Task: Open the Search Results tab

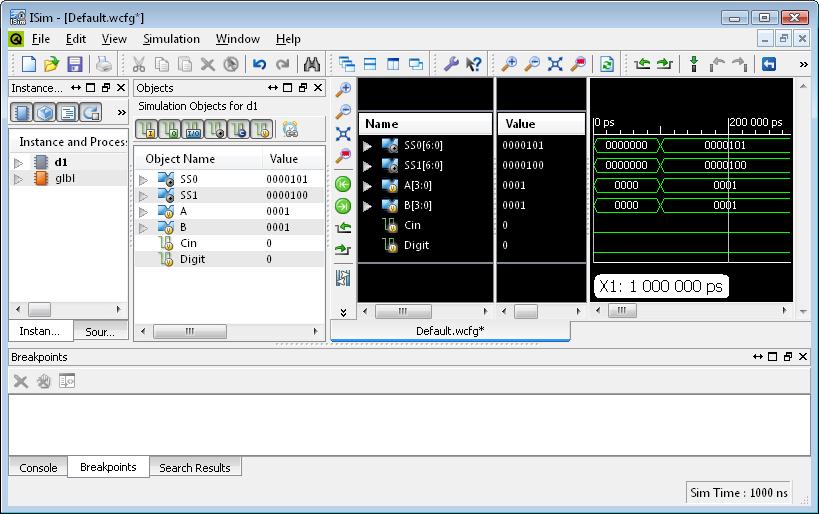Action: tap(194, 467)
